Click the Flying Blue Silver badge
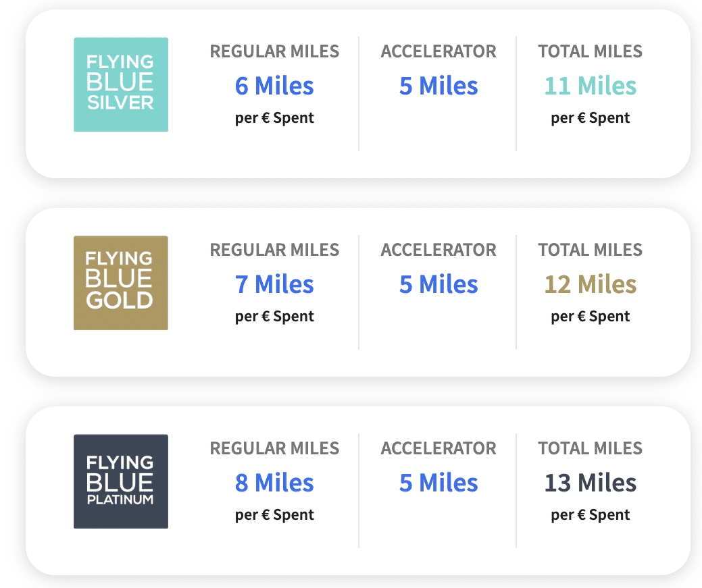Screen dimensions: 702x588 [120, 84]
